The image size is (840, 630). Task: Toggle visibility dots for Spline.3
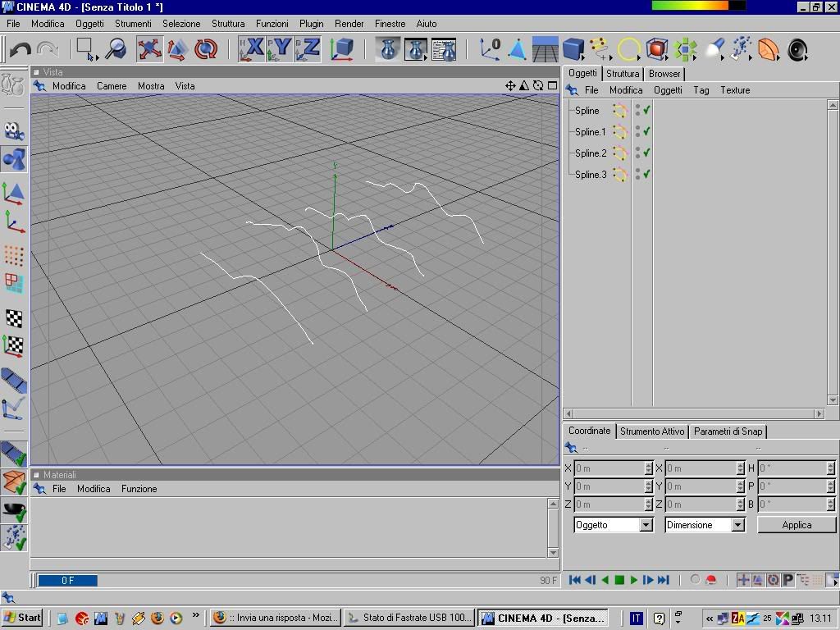(x=637, y=174)
